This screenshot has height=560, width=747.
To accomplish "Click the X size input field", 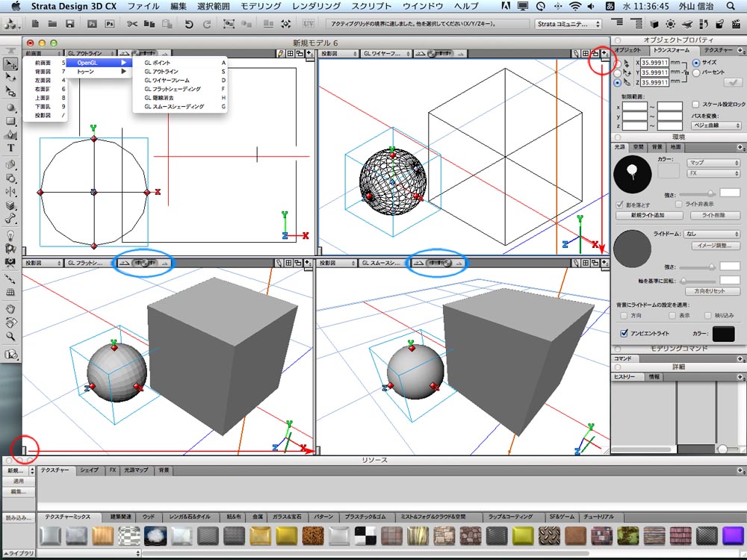I will tap(654, 63).
